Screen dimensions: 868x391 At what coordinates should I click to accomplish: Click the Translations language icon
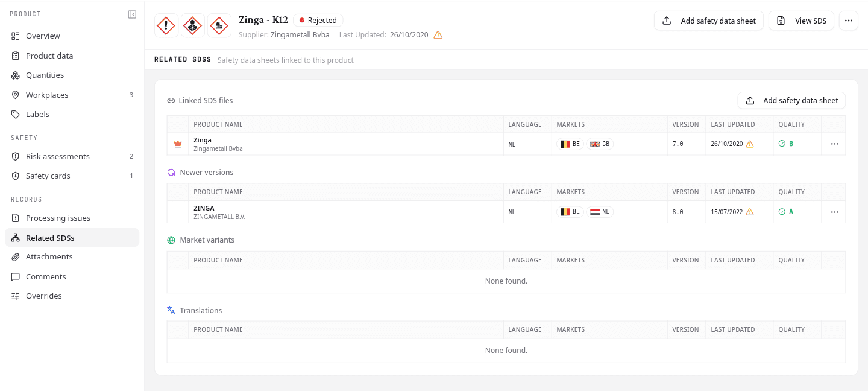(171, 310)
